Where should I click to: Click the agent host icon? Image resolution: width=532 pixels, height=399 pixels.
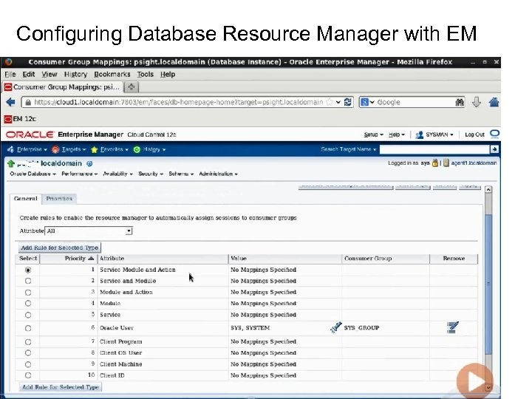(x=446, y=163)
